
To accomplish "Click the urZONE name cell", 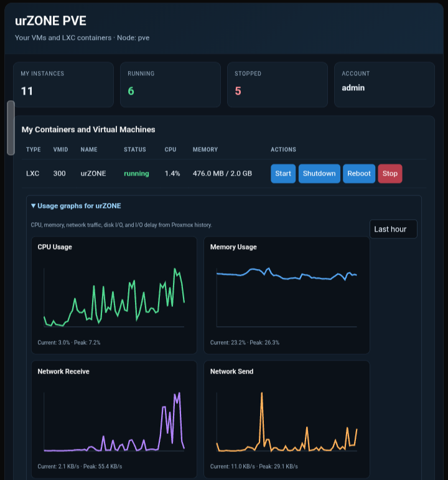I will [93, 174].
